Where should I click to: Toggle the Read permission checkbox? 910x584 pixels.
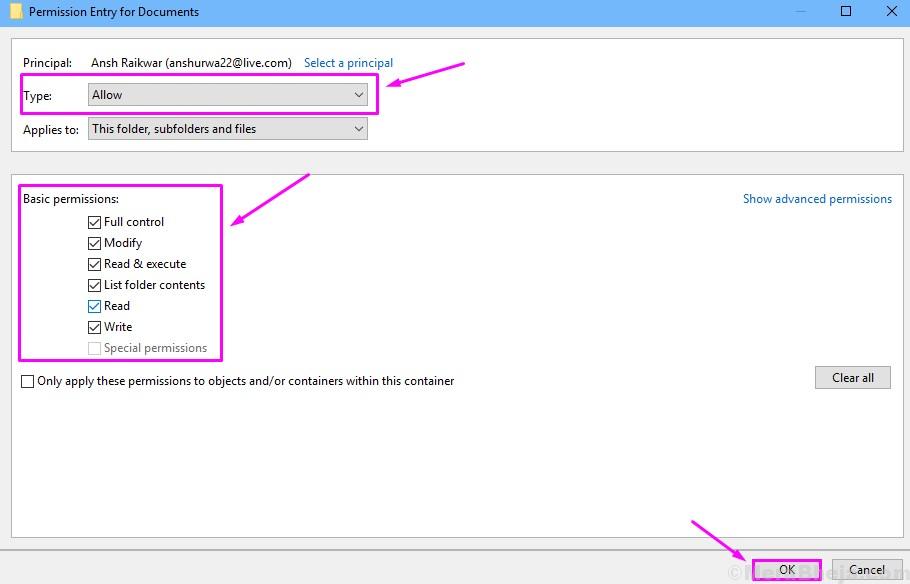point(94,306)
